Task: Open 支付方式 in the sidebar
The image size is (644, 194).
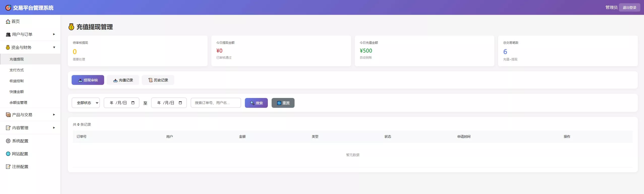Action: pos(17,70)
